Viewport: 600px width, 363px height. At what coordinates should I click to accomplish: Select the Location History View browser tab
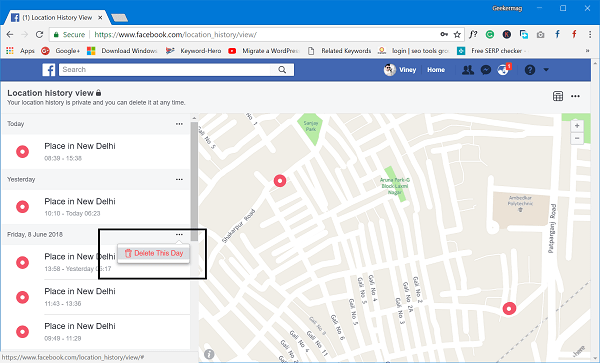tap(57, 18)
